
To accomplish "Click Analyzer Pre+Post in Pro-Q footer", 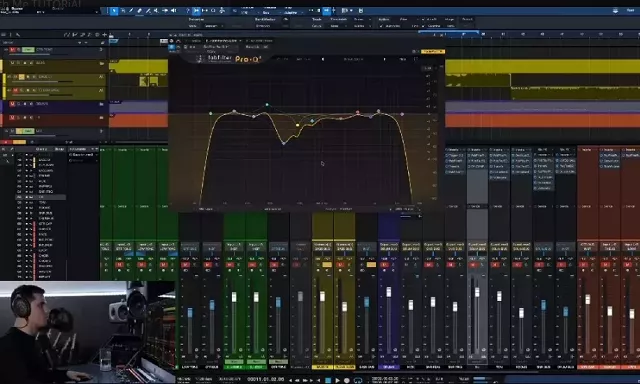I will tap(339, 209).
